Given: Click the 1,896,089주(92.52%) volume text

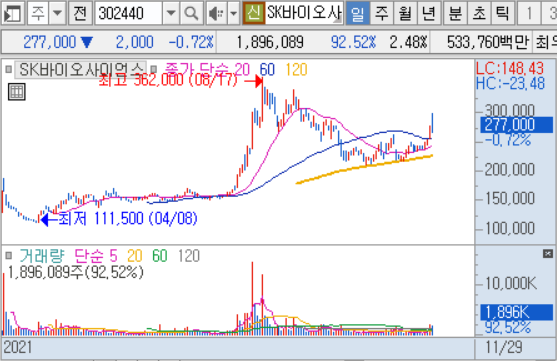Looking at the screenshot, I should click(x=75, y=272).
